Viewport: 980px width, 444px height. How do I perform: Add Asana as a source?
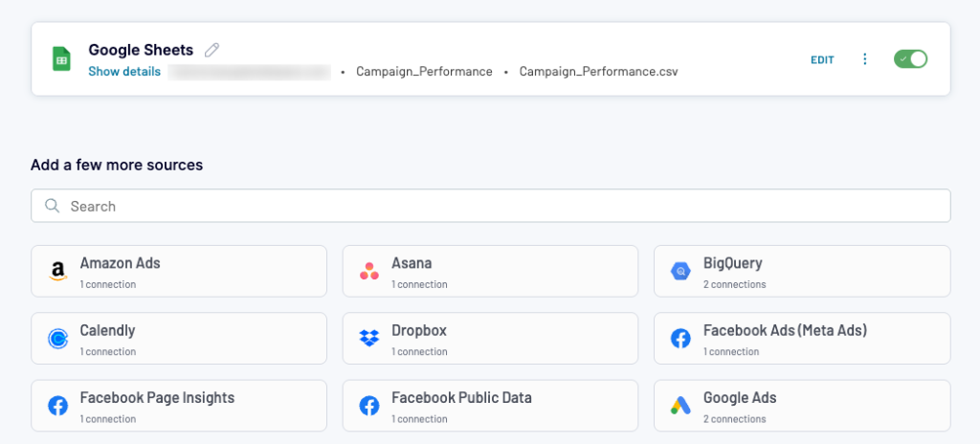pyautogui.click(x=490, y=272)
